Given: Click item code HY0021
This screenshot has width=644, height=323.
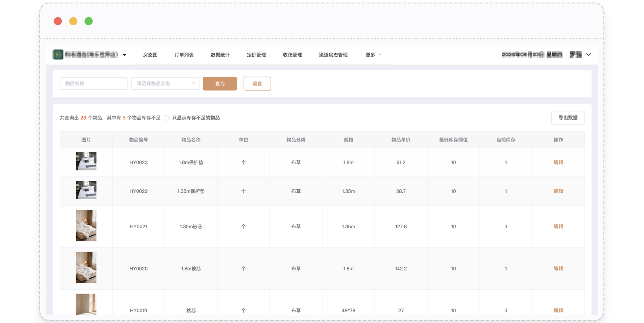Looking at the screenshot, I should pos(138,226).
